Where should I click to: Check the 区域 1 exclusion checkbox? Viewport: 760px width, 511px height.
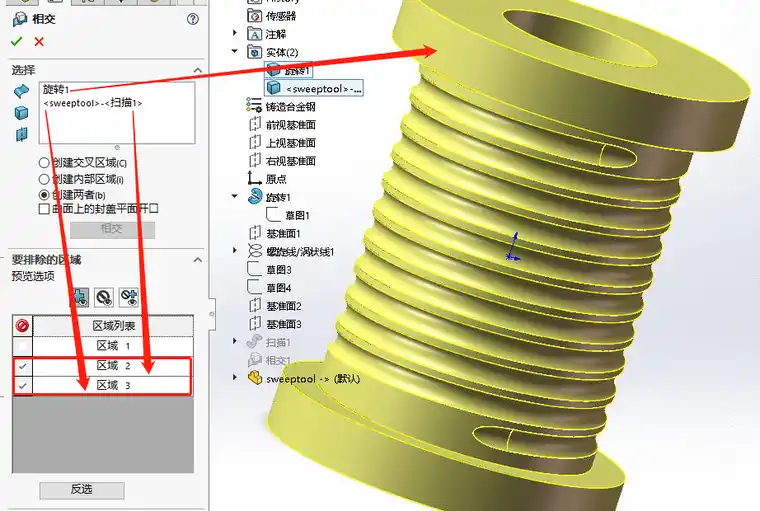point(22,346)
